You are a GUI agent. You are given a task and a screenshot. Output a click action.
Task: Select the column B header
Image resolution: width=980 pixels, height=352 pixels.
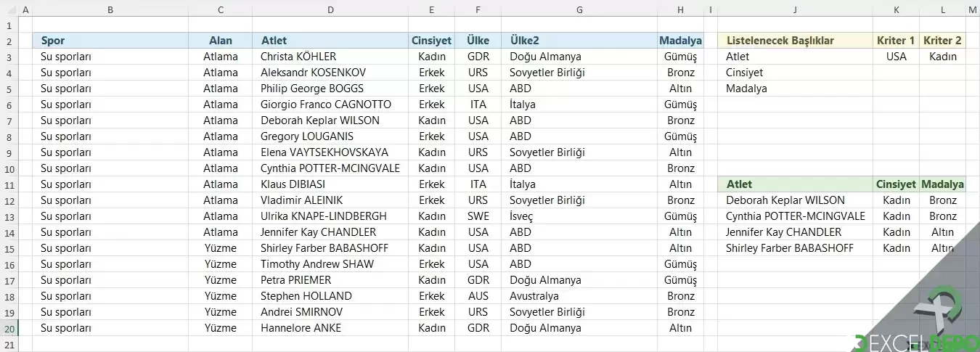tap(110, 9)
